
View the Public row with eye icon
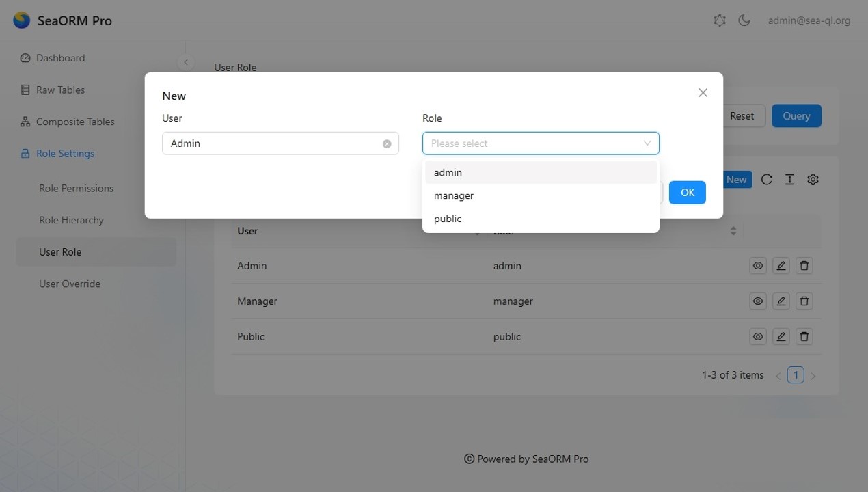(758, 337)
